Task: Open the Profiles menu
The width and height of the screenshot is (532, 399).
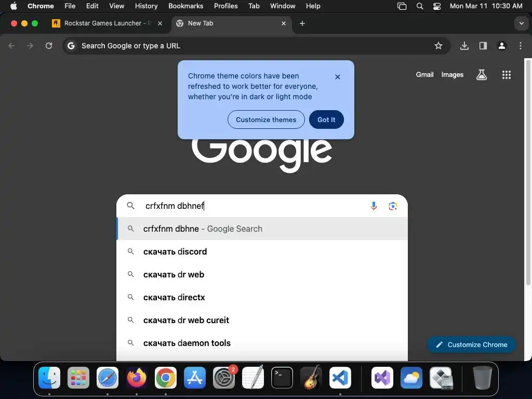Action: click(225, 6)
